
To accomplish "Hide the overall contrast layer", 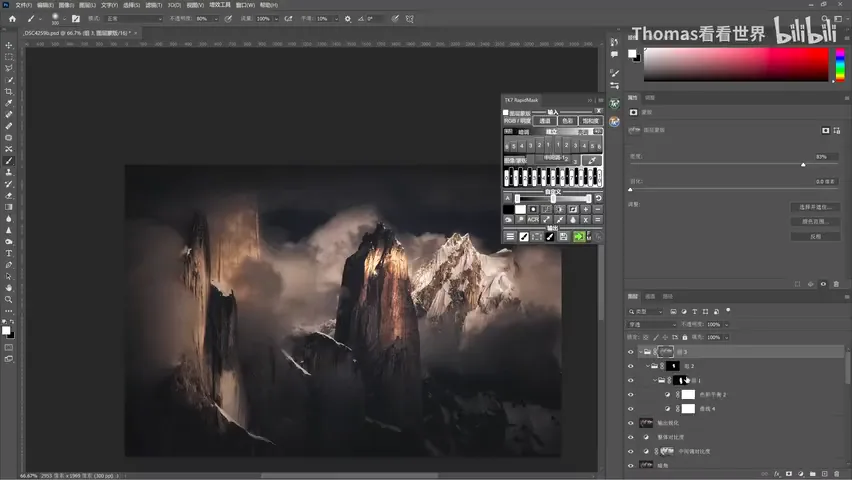I will coord(631,437).
